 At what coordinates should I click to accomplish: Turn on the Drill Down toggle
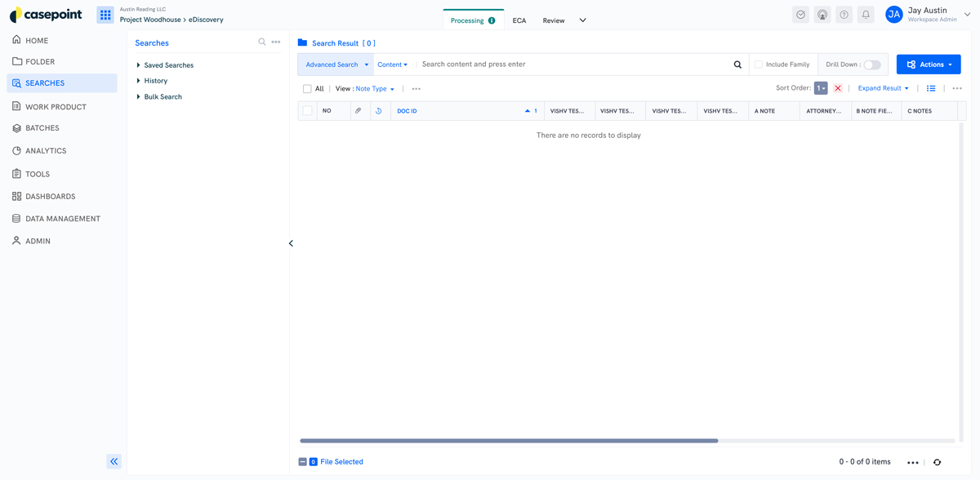[x=871, y=64]
